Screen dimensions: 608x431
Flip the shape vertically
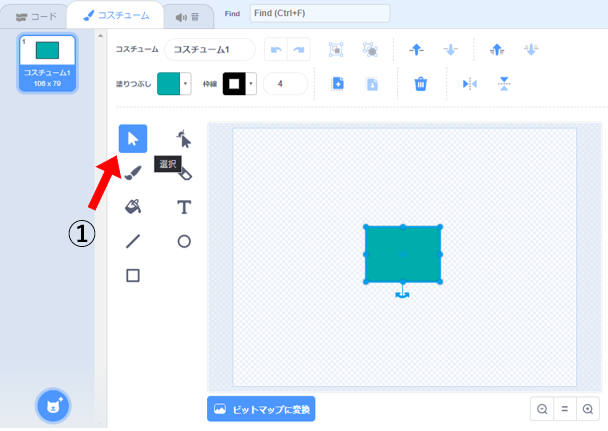(x=504, y=84)
